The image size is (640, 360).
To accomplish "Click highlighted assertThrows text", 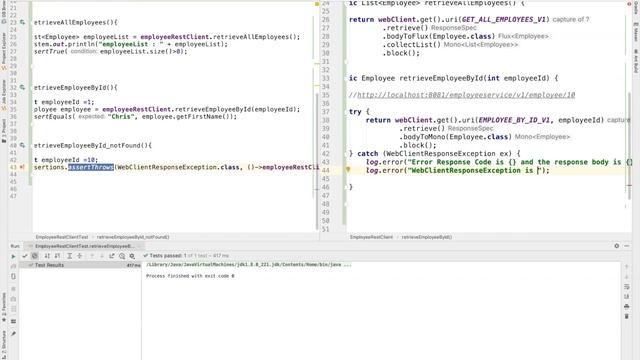I will tap(91, 167).
